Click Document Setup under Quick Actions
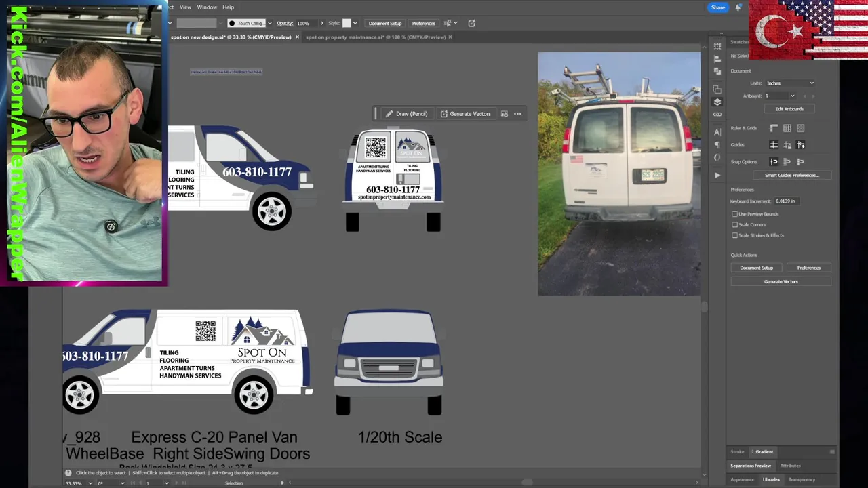 756,268
